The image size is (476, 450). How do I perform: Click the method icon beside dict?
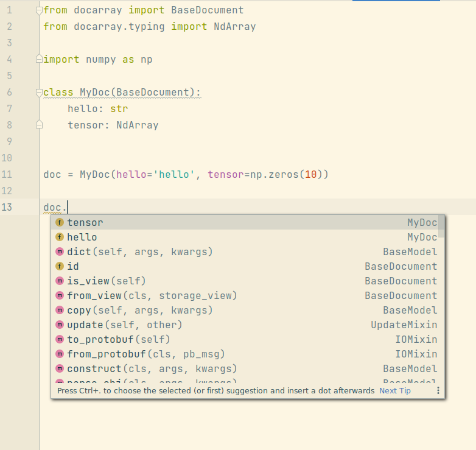coord(60,251)
